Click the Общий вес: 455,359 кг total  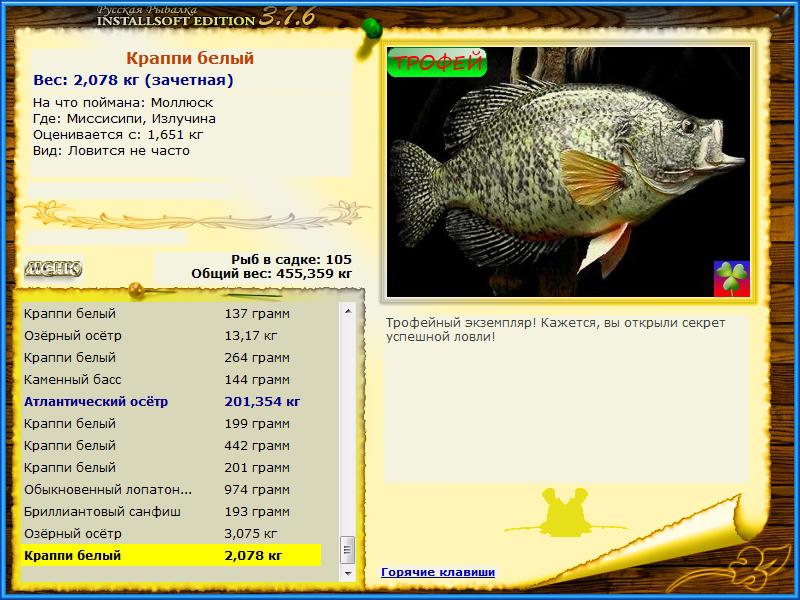tap(271, 273)
